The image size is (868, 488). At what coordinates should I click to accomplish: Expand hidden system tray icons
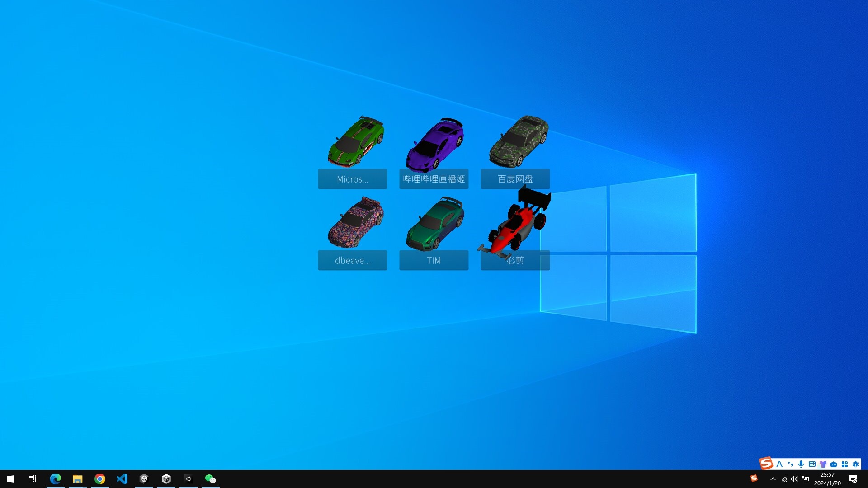773,479
